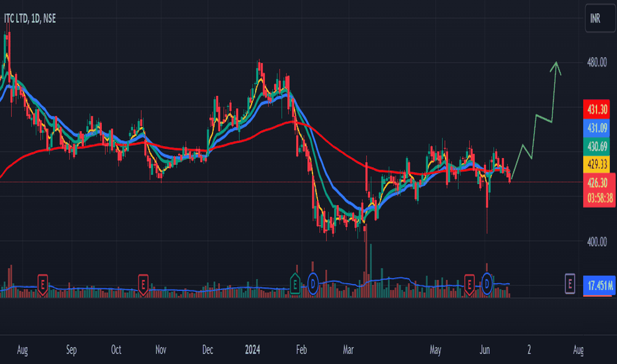Click the 480.00 price axis label
The image size is (617, 364).
click(596, 62)
